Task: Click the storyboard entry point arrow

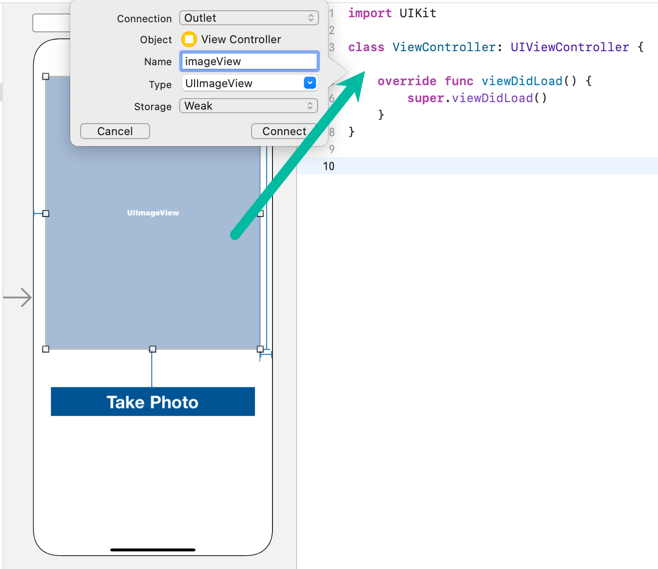Action: (x=18, y=298)
